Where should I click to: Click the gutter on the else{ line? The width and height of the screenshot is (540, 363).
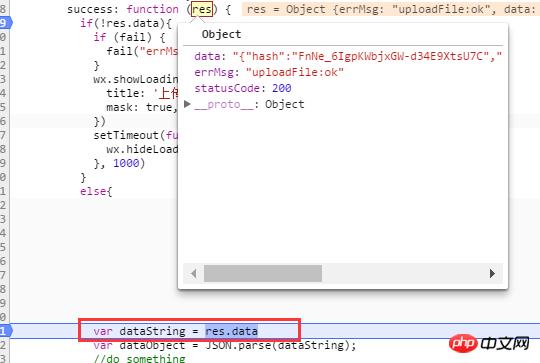(3, 191)
